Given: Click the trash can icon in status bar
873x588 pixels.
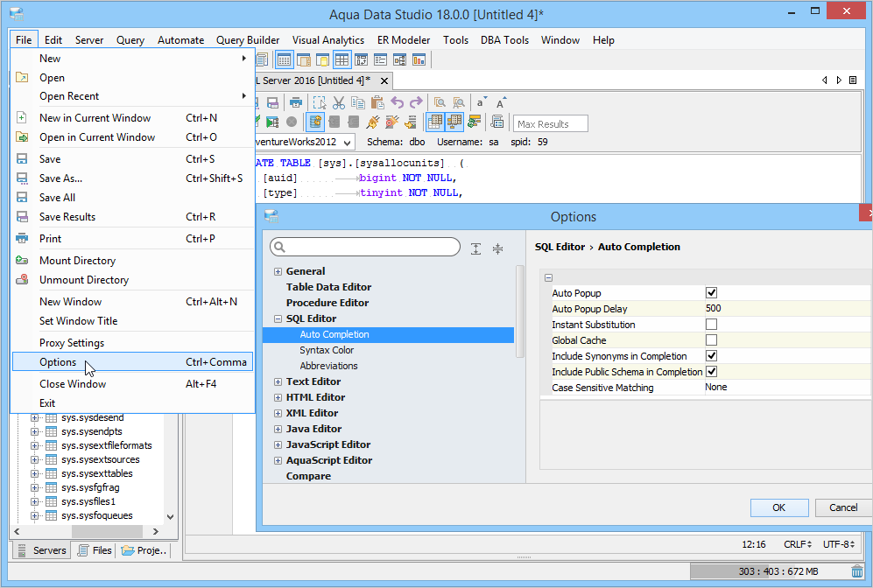Looking at the screenshot, I should (x=857, y=571).
